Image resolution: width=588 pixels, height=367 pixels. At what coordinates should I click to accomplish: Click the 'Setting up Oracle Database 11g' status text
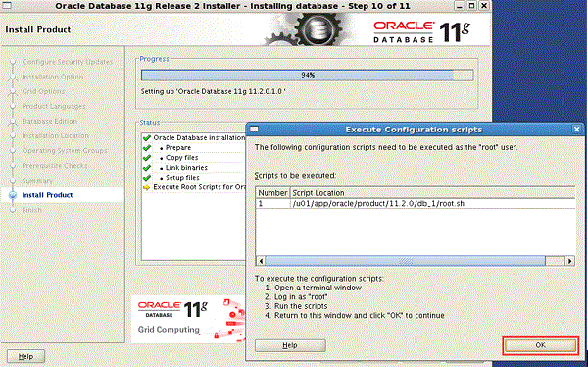pyautogui.click(x=213, y=91)
